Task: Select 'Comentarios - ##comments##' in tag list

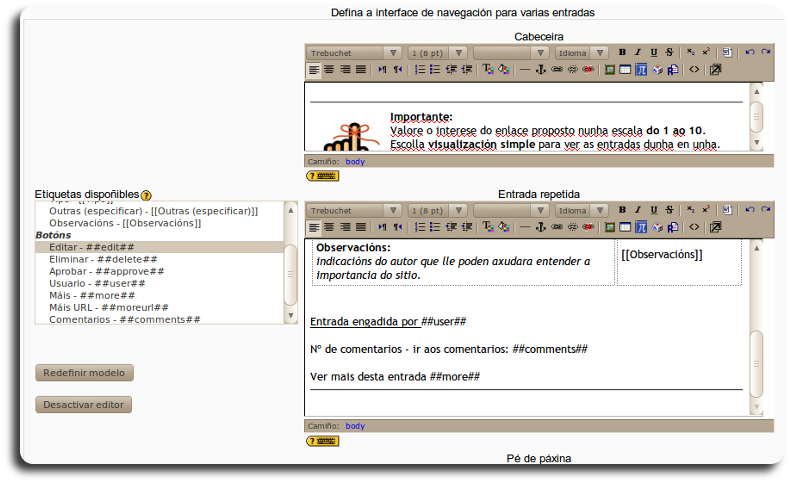Action: coord(124,320)
